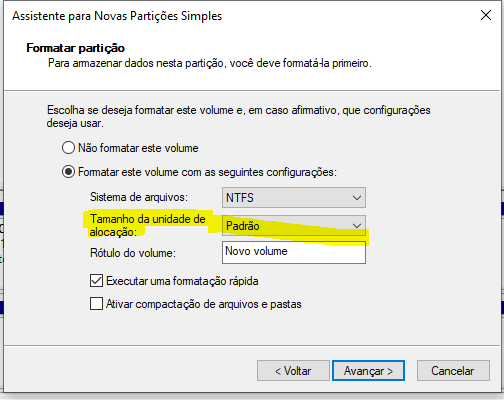Click the Sistema de arquivos label
This screenshot has width=504, height=400.
(139, 197)
